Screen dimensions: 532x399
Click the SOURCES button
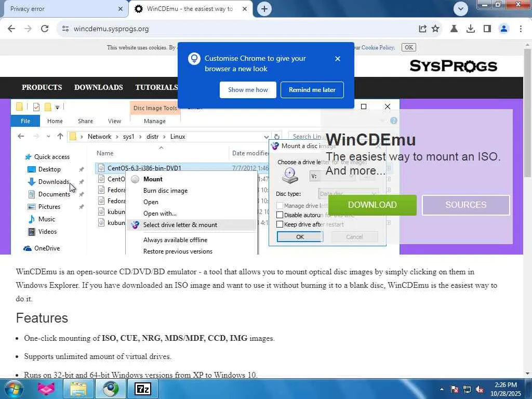pos(465,205)
